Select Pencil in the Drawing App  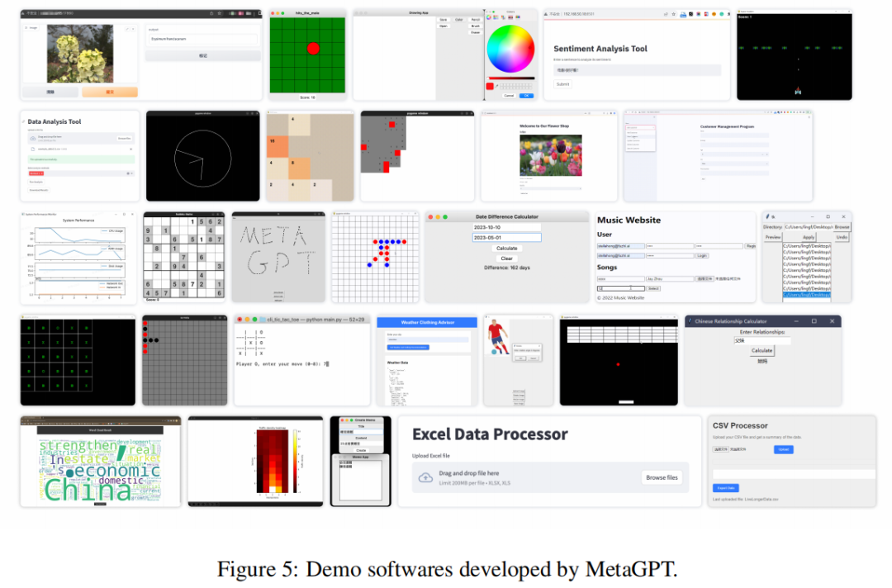(476, 19)
